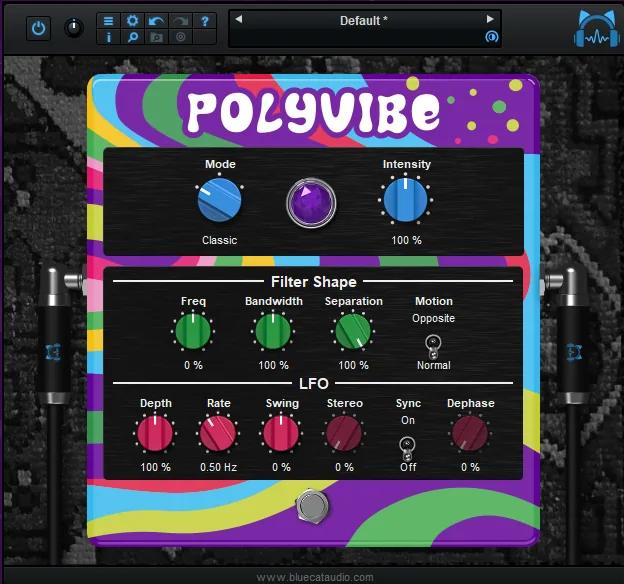Click the Separation green knob
Viewport: 624px width, 584px height.
[x=353, y=331]
